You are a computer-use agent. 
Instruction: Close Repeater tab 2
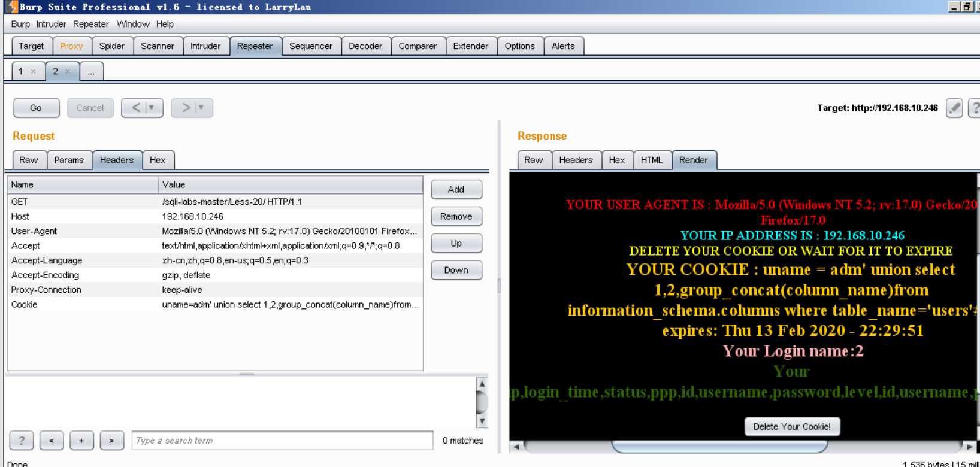coord(68,72)
